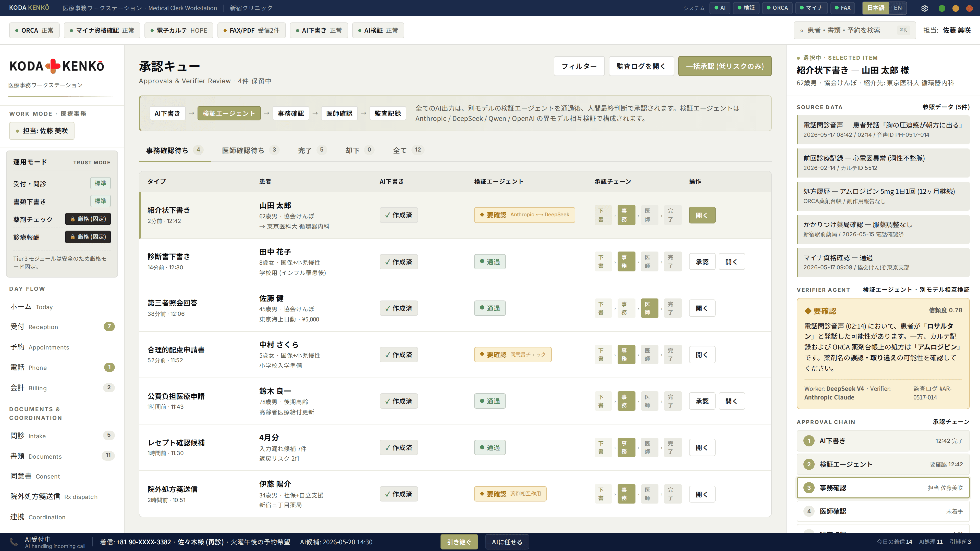Switch to 医師確認待ち tab
The height and width of the screenshot is (551, 980).
250,151
